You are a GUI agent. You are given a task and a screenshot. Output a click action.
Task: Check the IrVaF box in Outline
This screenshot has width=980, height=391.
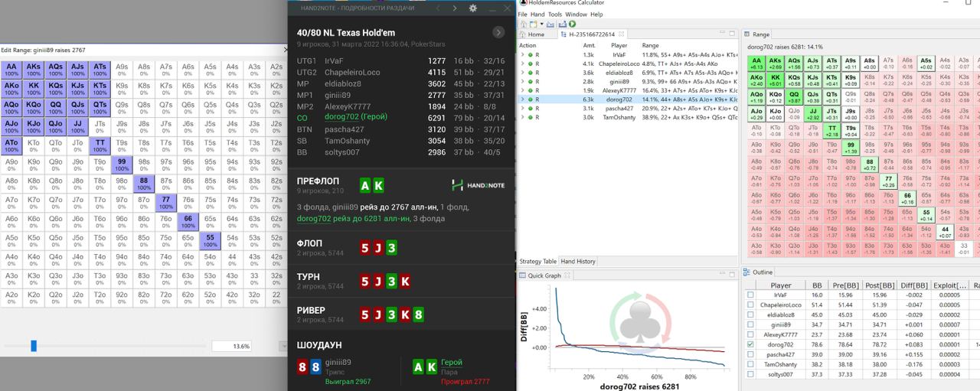[x=750, y=295]
